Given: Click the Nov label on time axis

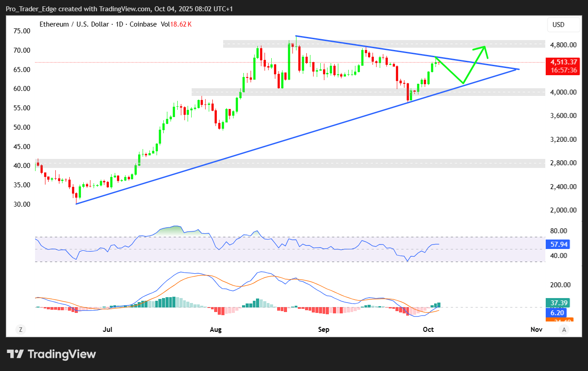Looking at the screenshot, I should (536, 330).
